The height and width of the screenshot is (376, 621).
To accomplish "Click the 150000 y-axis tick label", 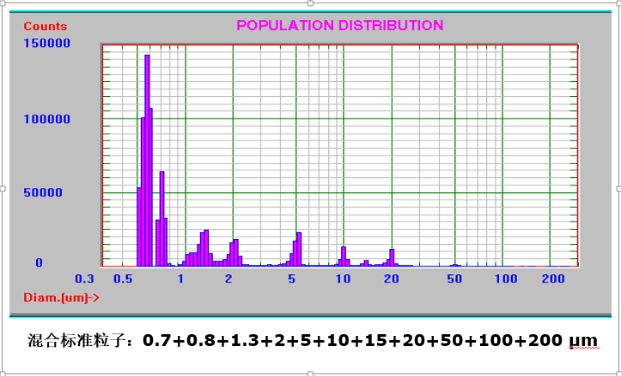I will click(x=47, y=43).
